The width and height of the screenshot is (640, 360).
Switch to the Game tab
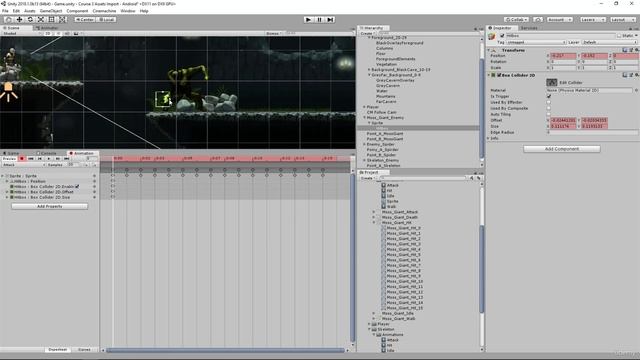point(12,153)
